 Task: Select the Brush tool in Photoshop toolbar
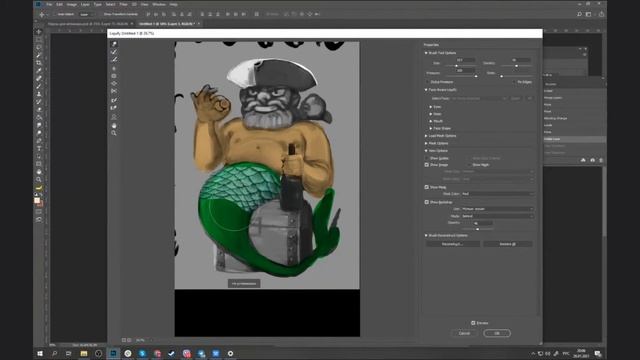tap(39, 86)
